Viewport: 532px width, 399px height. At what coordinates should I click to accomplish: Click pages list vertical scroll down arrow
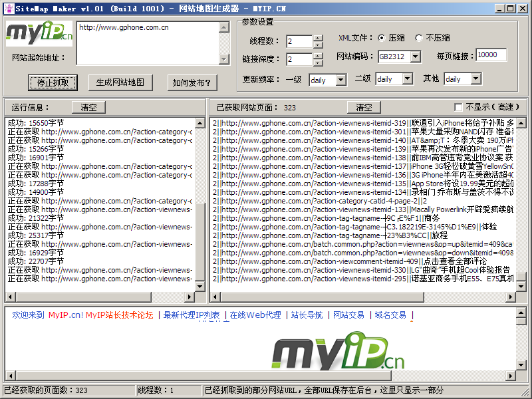coord(521,287)
